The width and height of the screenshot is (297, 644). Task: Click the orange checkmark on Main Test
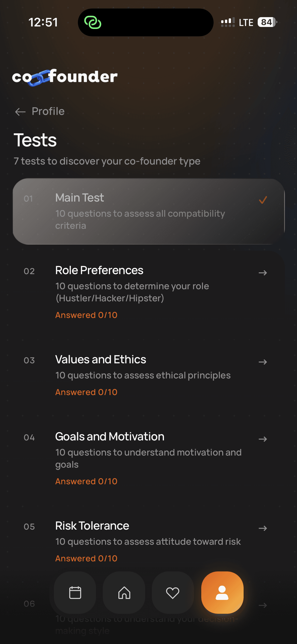click(x=263, y=200)
